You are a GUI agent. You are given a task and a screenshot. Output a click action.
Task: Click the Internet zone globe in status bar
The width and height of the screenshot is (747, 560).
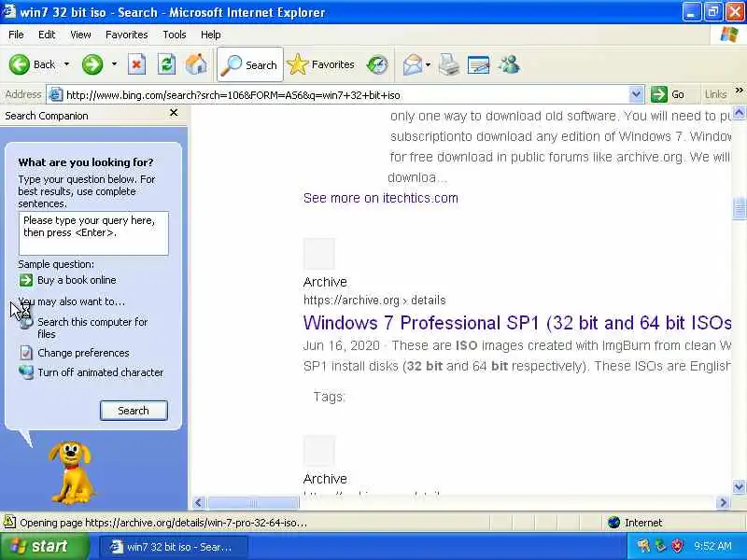click(x=614, y=523)
